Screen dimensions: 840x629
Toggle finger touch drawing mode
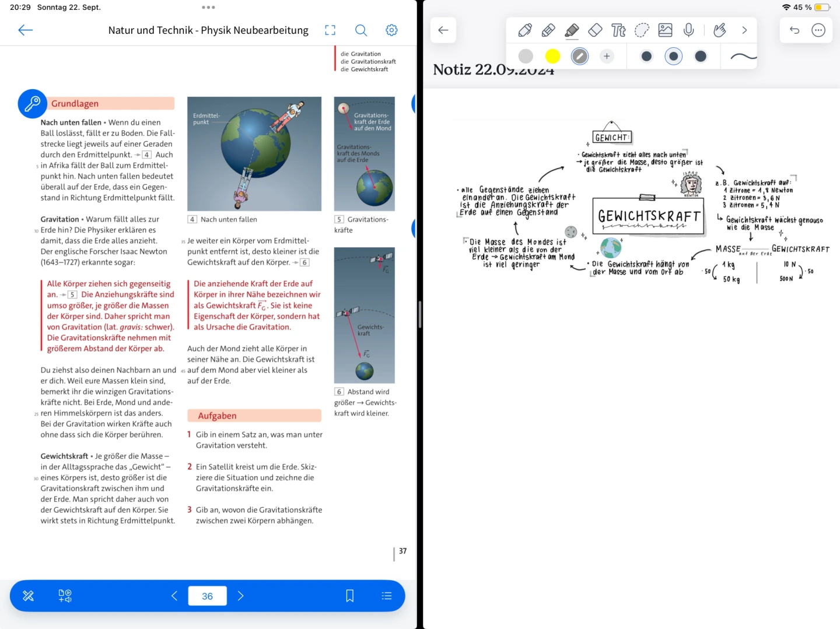[720, 30]
